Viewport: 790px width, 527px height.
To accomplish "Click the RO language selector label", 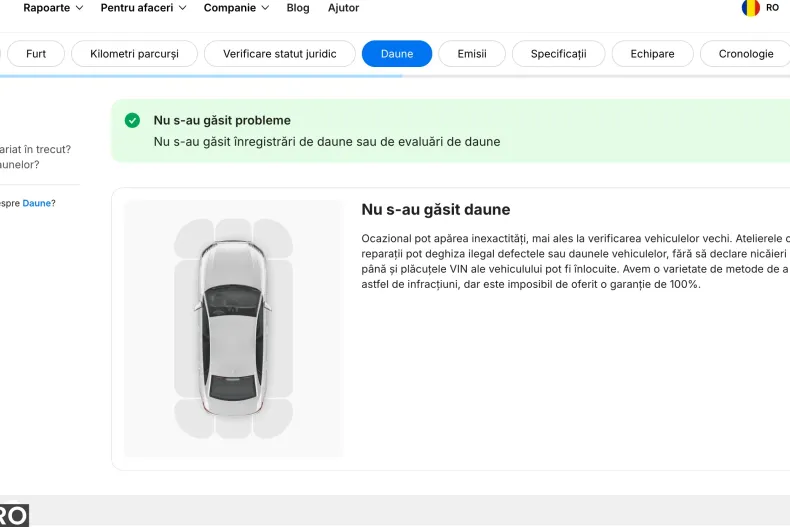I will tap(772, 8).
